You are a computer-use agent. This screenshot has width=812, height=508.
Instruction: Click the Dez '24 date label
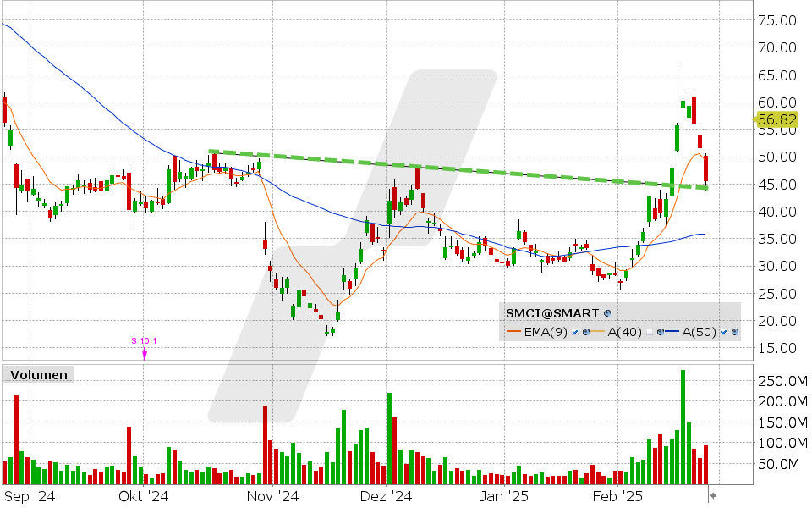(x=386, y=497)
